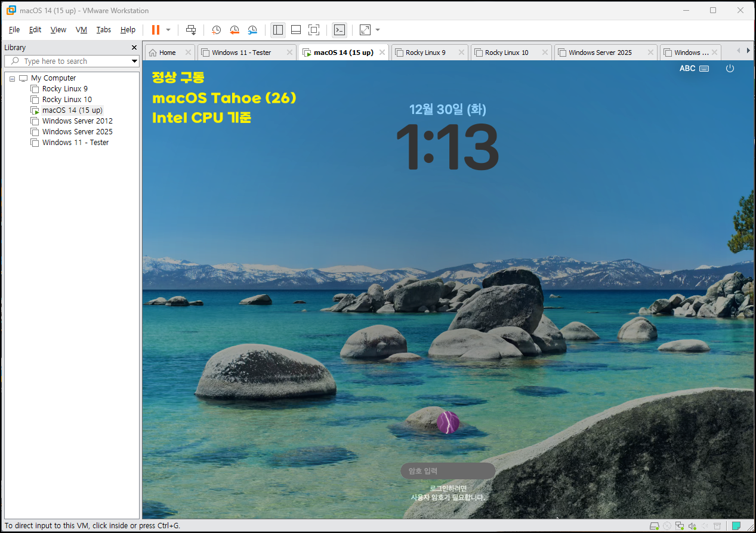The width and height of the screenshot is (756, 533).
Task: Toggle the console view toolbar button
Action: (340, 30)
